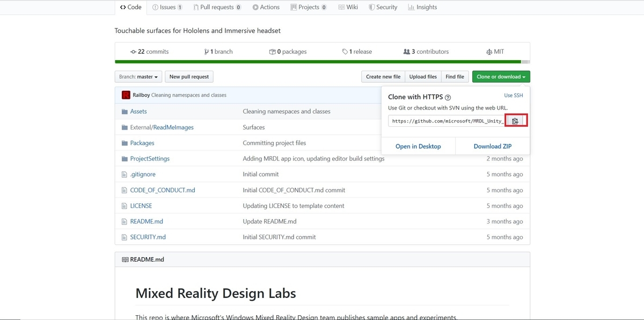This screenshot has height=320, width=644.
Task: Click the folder icon beside Packages
Action: (125, 143)
